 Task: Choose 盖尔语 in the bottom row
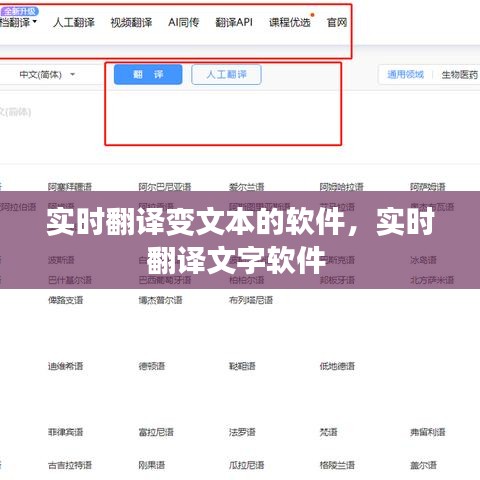coord(423,465)
